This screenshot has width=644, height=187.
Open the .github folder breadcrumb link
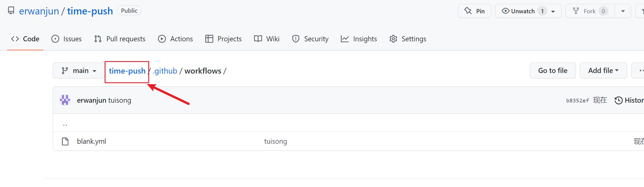pos(165,71)
